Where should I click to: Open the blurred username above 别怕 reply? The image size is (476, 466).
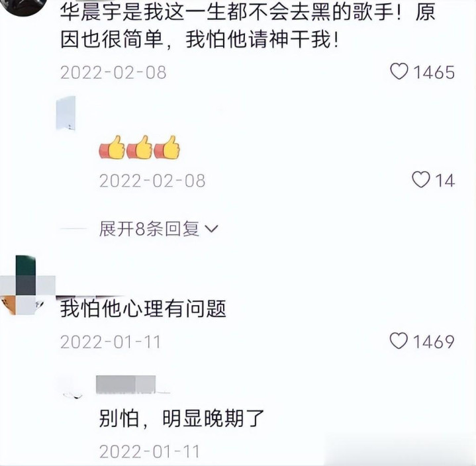pyautogui.click(x=126, y=385)
